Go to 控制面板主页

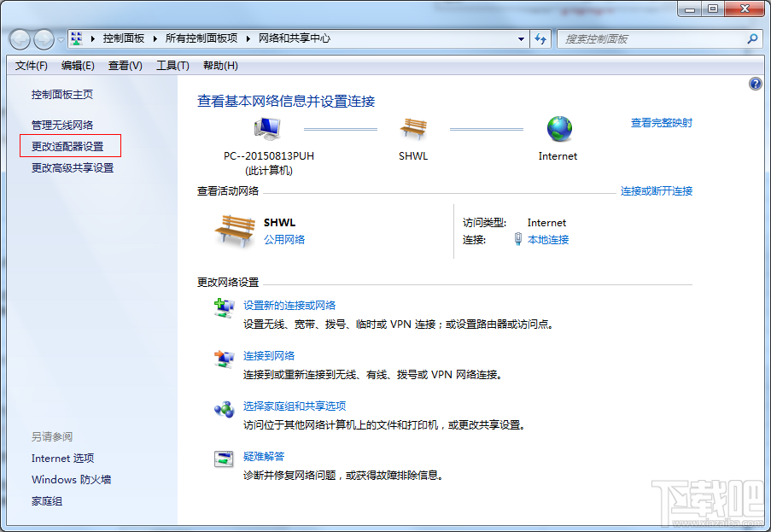click(62, 95)
